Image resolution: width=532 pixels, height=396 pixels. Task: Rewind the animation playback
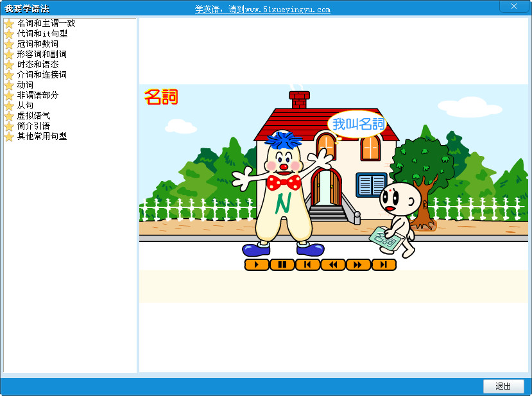pyautogui.click(x=333, y=264)
